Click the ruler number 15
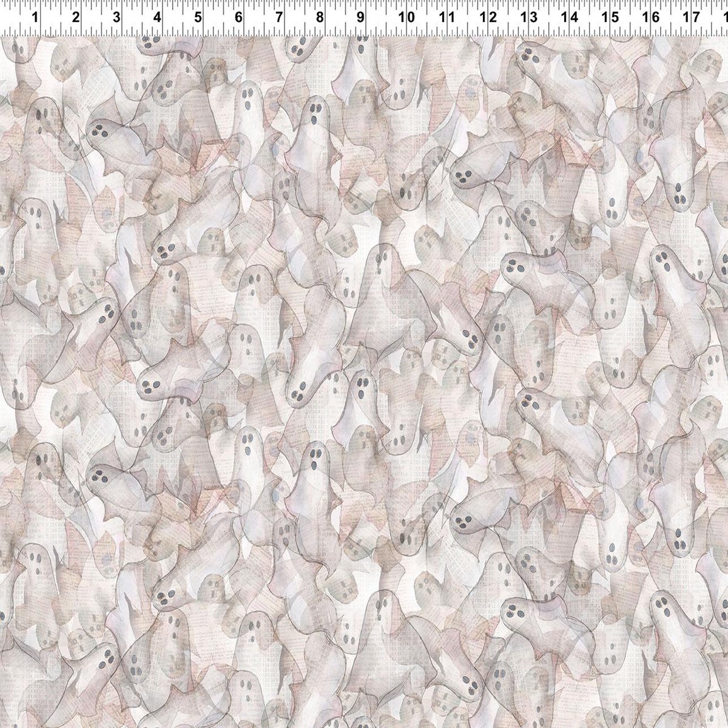 point(610,18)
